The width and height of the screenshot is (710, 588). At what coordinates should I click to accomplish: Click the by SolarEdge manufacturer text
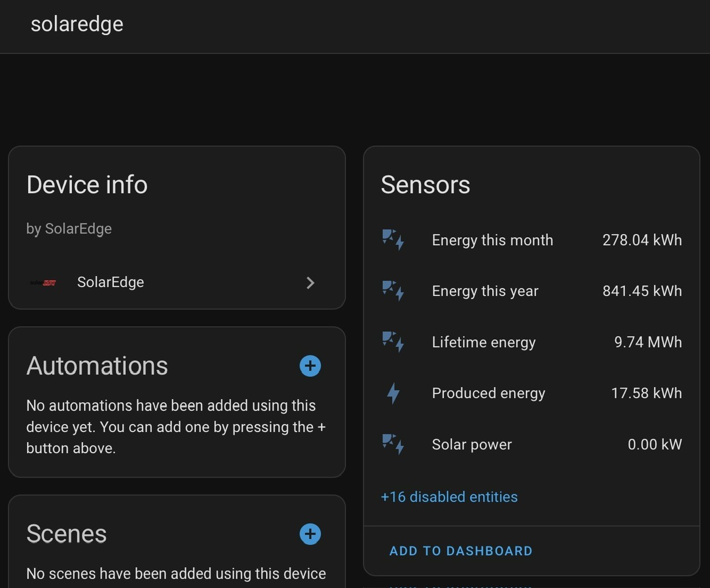69,229
